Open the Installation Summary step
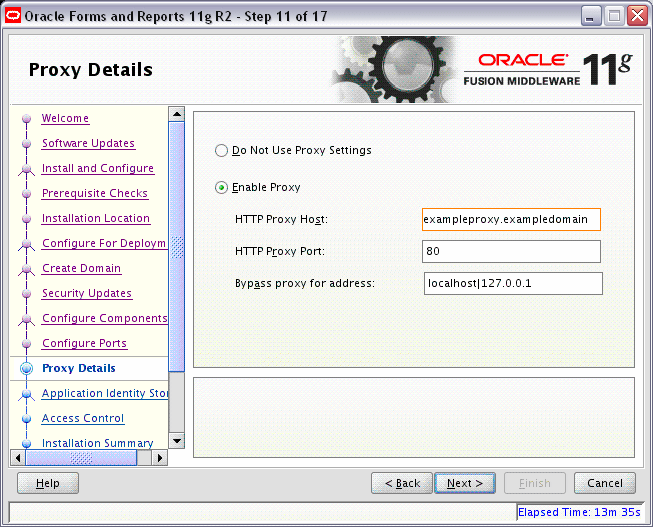Screen dimensions: 653x527 point(97,443)
